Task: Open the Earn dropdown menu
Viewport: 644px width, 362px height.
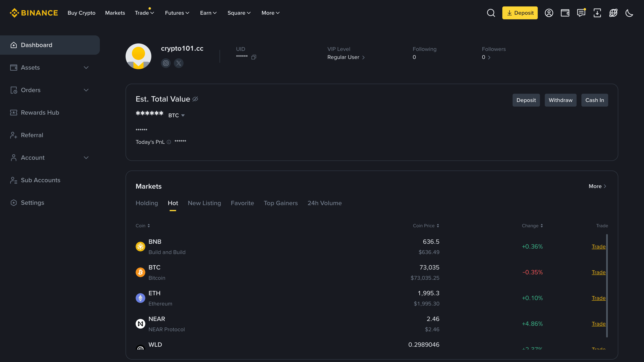Action: 208,13
